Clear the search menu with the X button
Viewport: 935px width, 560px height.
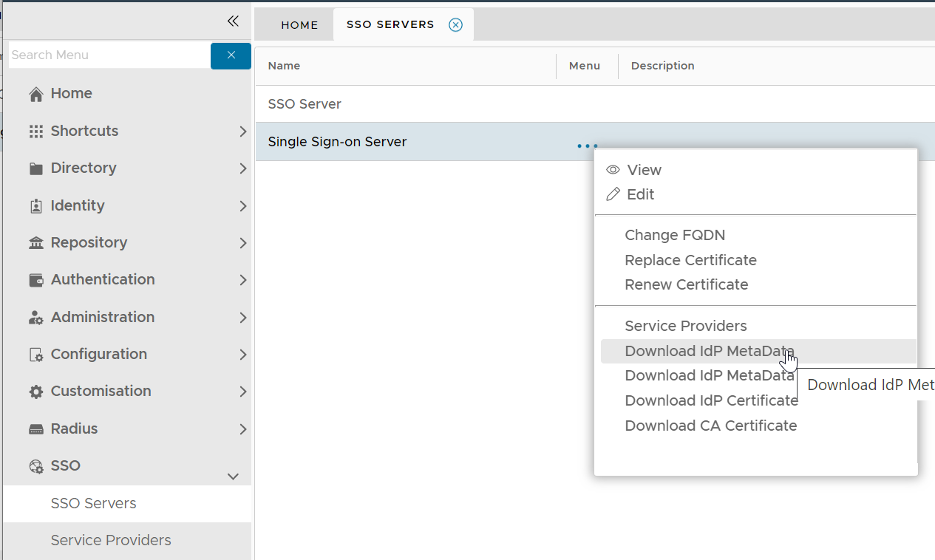tap(231, 55)
